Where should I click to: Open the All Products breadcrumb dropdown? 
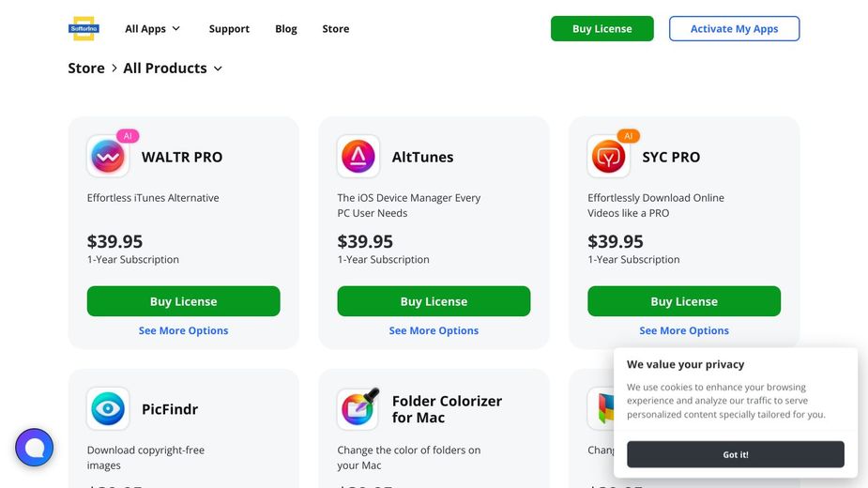point(173,69)
